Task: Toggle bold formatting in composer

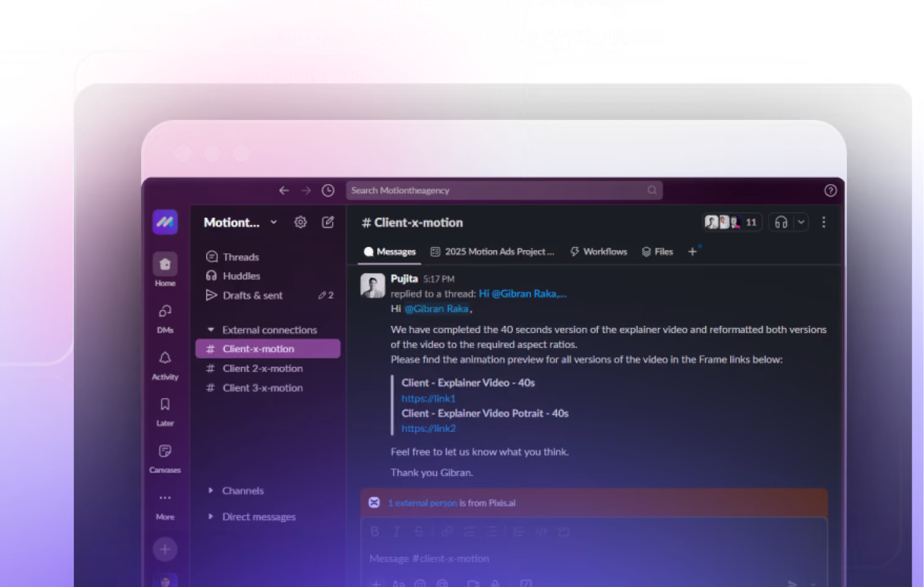Action: pos(375,532)
